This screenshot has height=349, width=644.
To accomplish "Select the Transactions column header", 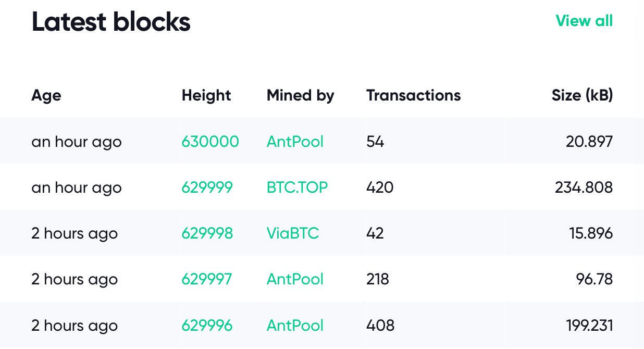I will pyautogui.click(x=414, y=95).
